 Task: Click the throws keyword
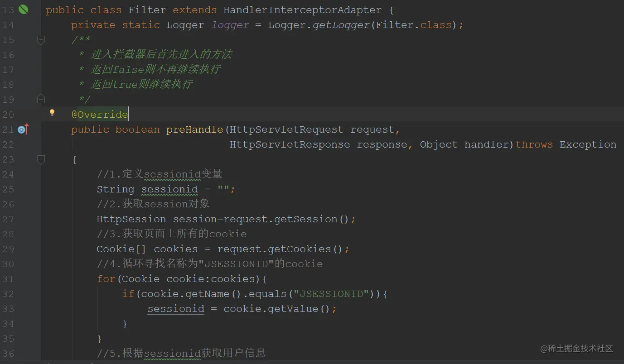click(534, 145)
